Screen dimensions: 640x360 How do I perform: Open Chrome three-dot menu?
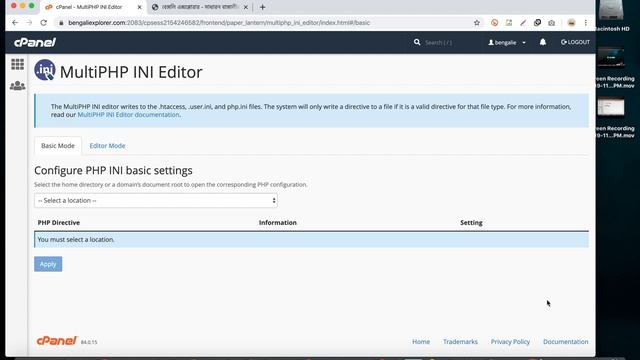click(x=586, y=23)
